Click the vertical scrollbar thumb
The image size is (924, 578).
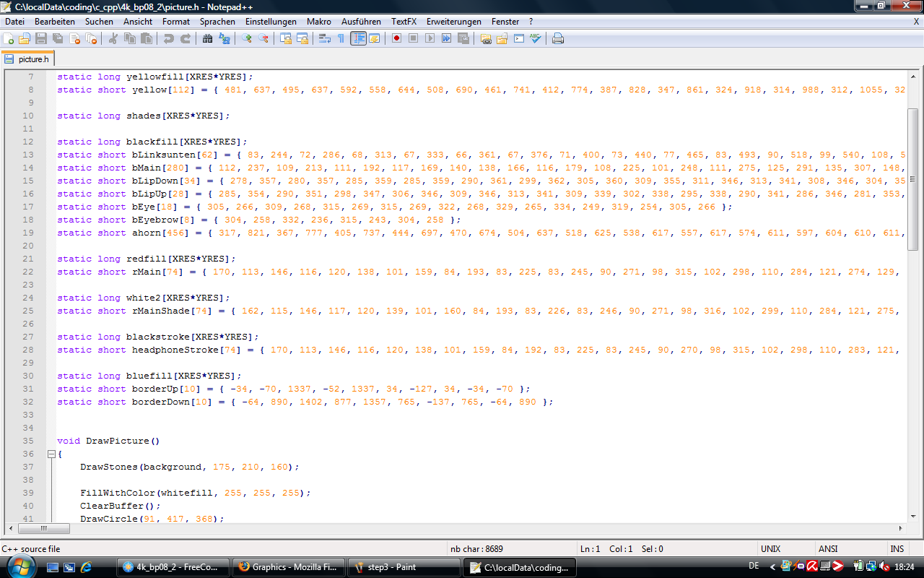click(912, 179)
